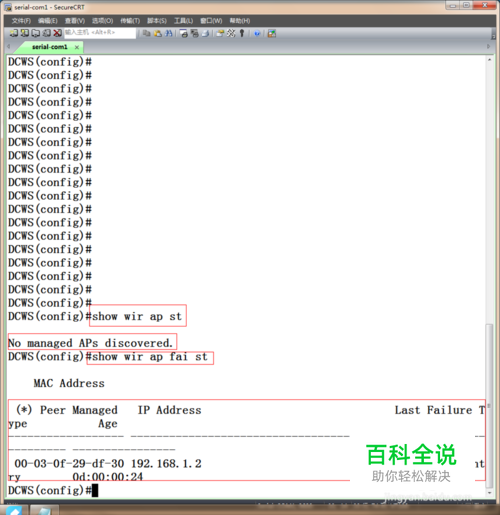The height and width of the screenshot is (515, 500).
Task: Open Session Options from the toolbar icon
Action: pyautogui.click(x=220, y=33)
